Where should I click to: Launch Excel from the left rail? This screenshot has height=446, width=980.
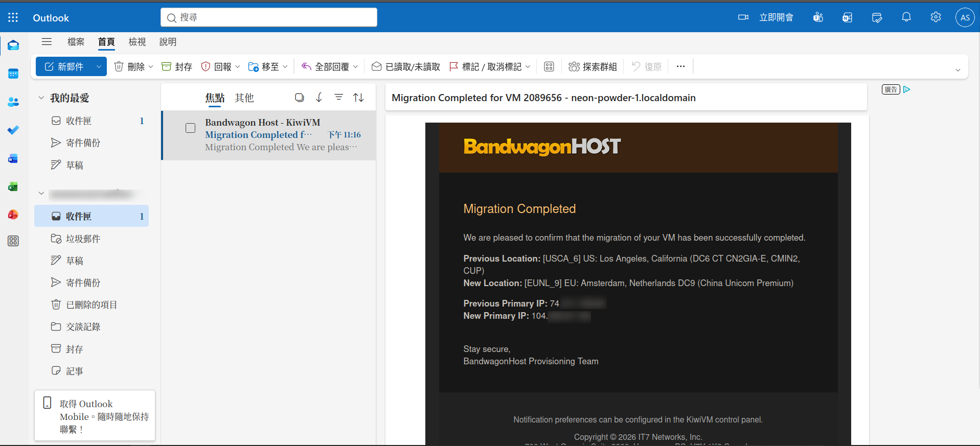click(13, 187)
